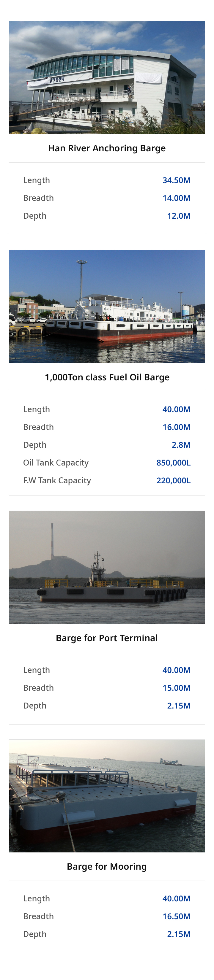Click the 2.8M depth value
Viewport: 214px width, 980px height.
click(181, 445)
